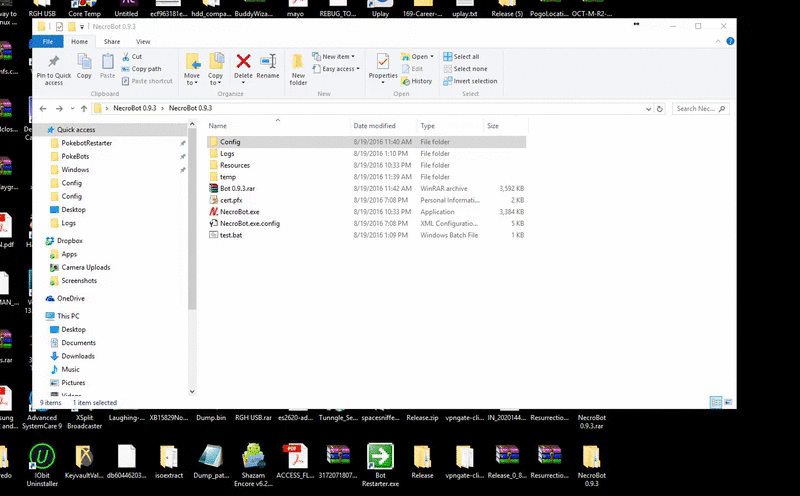Switch to Details view layout
800x496 pixels.
tap(716, 403)
